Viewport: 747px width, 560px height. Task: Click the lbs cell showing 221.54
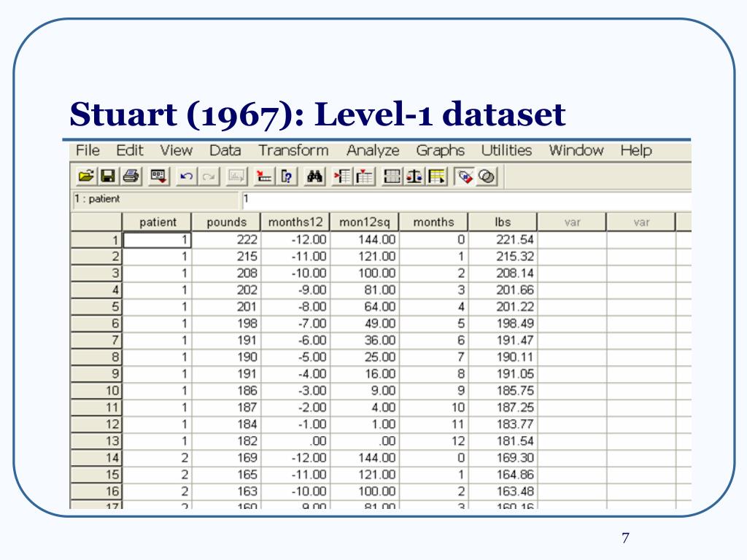[503, 239]
